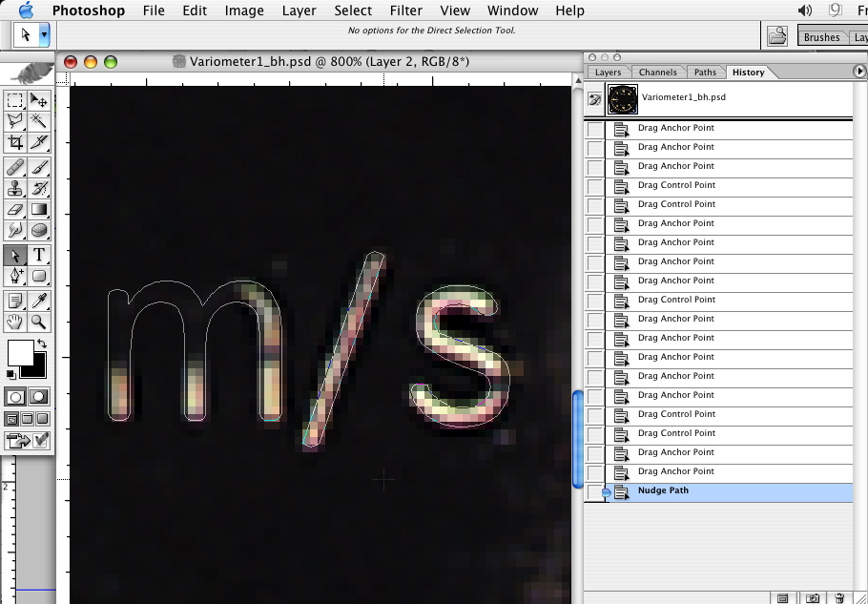Set history brush source for Nudge Path
This screenshot has width=868, height=604.
click(595, 492)
